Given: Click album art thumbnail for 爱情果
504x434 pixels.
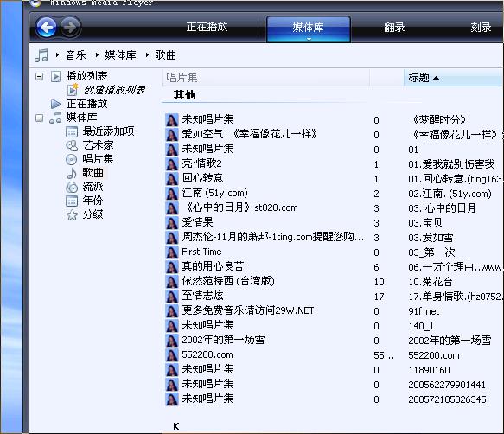Looking at the screenshot, I should [x=172, y=223].
